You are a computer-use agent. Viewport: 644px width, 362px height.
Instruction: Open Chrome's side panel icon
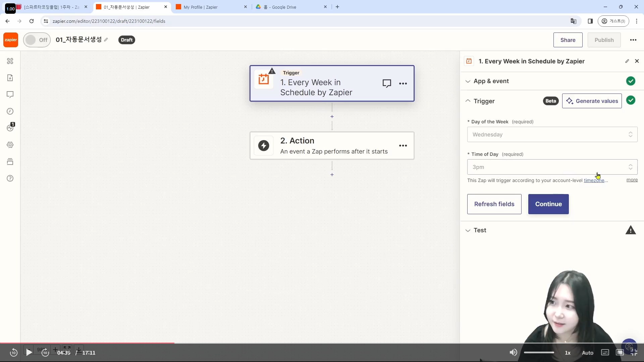point(590,21)
